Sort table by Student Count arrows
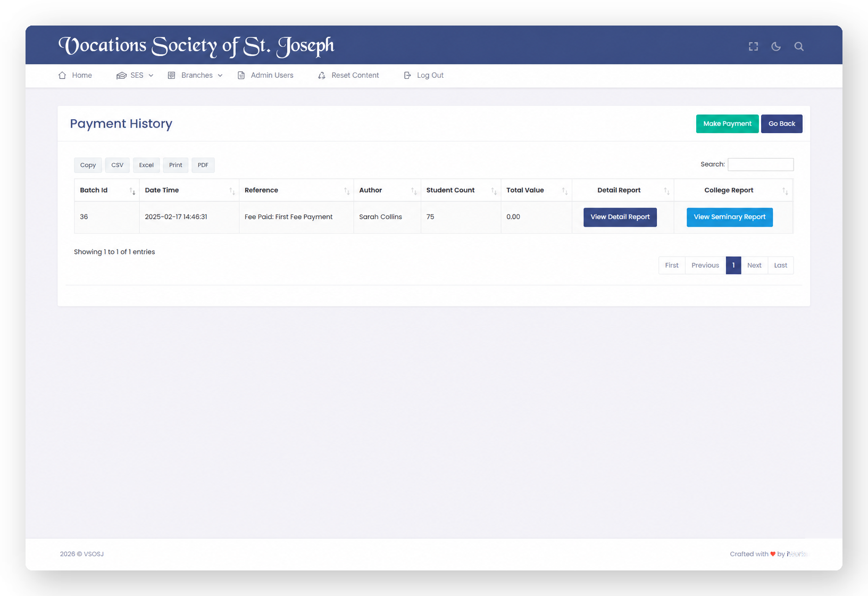 494,191
